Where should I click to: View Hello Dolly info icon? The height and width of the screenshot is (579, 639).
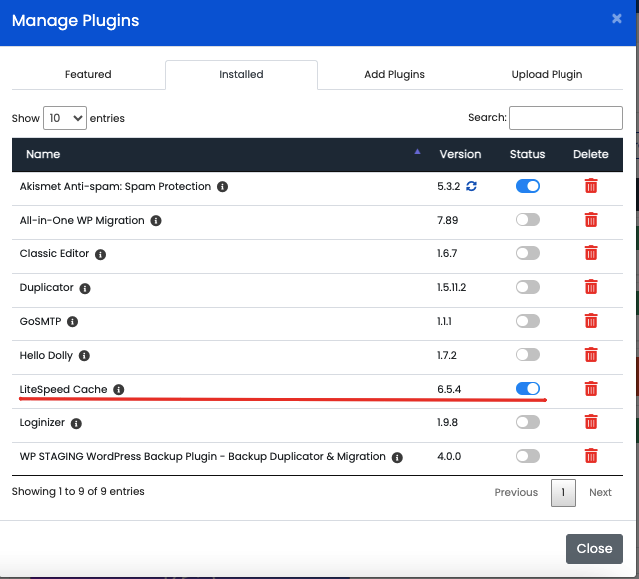(x=84, y=356)
